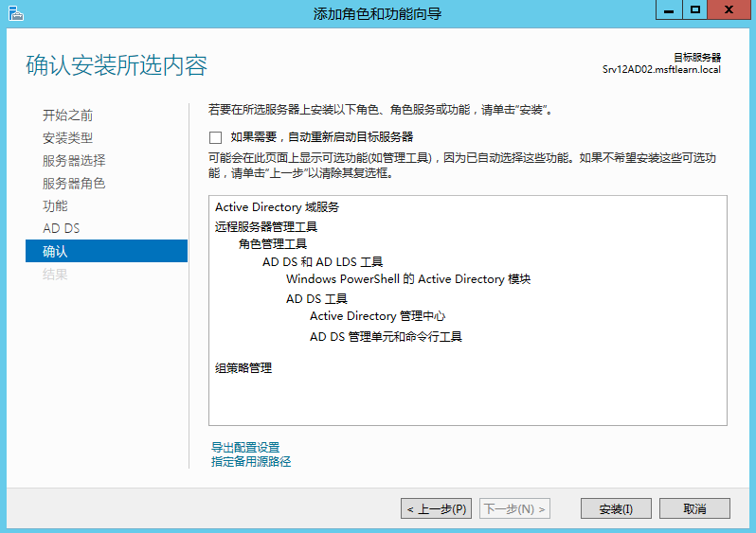Open the 开始之前 step in the sidebar
The width and height of the screenshot is (756, 533).
pyautogui.click(x=67, y=115)
